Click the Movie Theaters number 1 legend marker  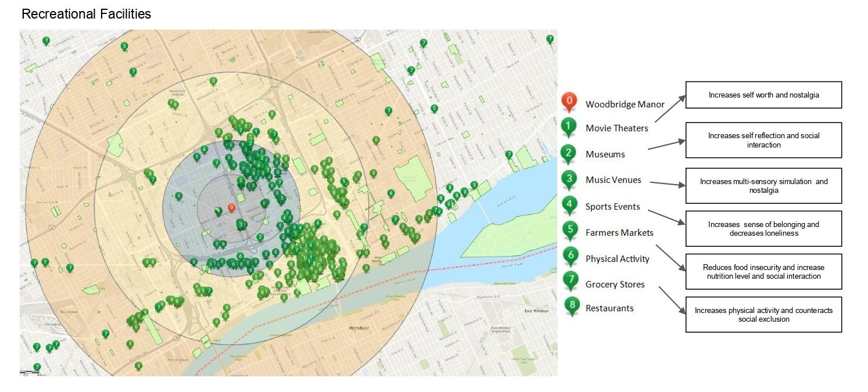(569, 127)
